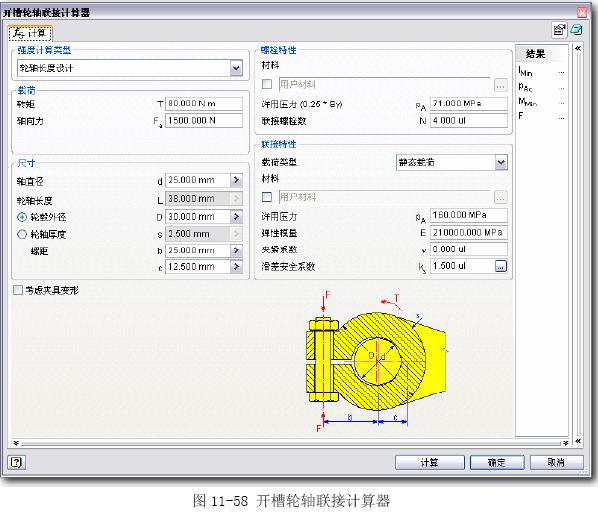Check the bolt 用户材料 checkbox
The image size is (598, 513).
[267, 84]
